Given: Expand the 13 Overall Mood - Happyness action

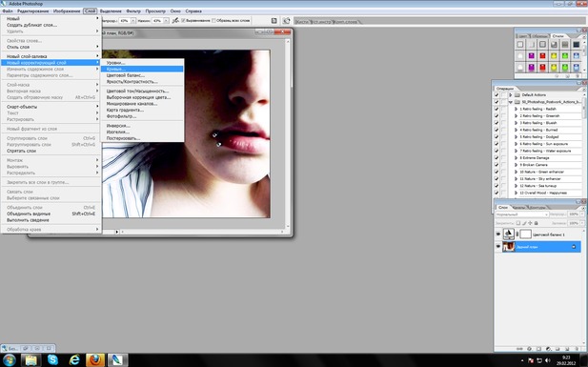Looking at the screenshot, I should (516, 193).
